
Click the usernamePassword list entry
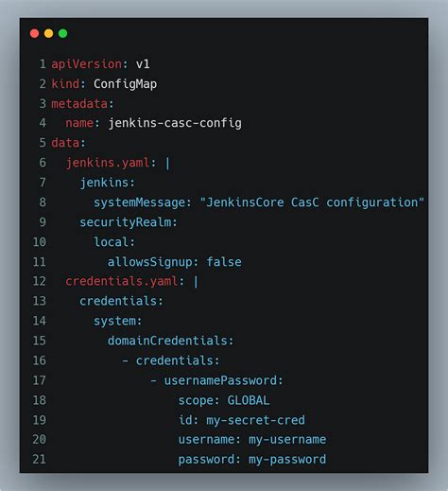point(220,380)
